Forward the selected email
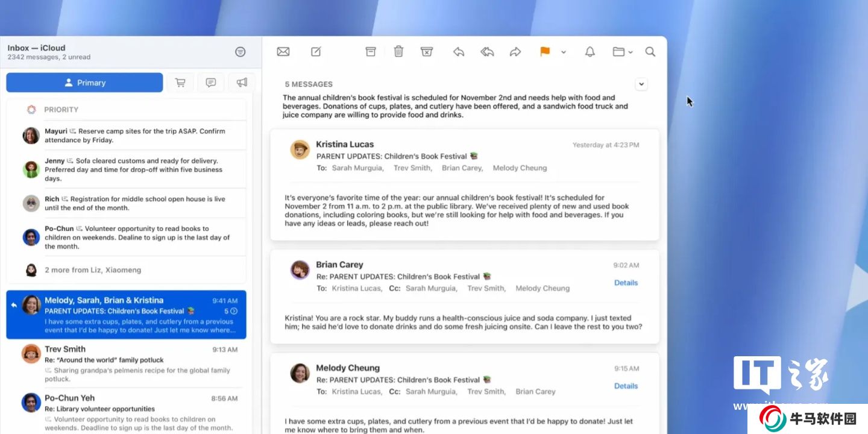The width and height of the screenshot is (868, 434). tap(515, 52)
